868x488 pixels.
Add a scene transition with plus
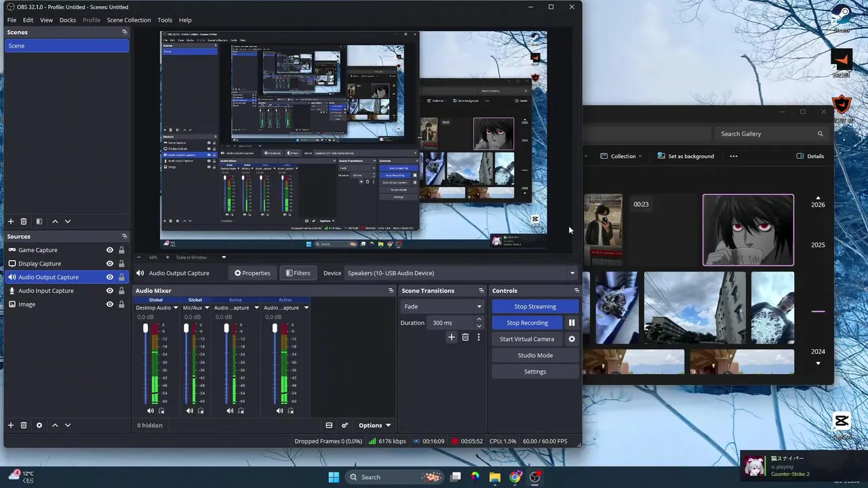(x=452, y=337)
